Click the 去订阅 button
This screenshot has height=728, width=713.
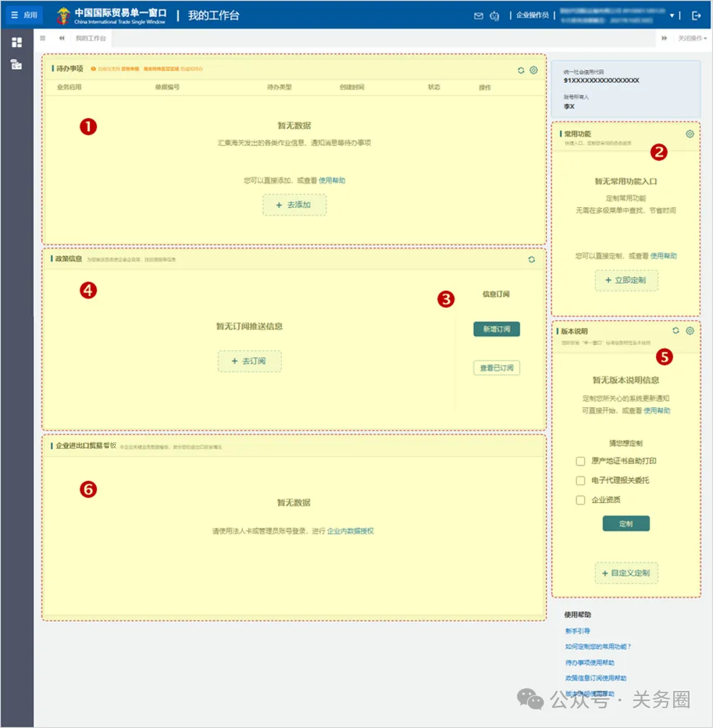(x=249, y=361)
